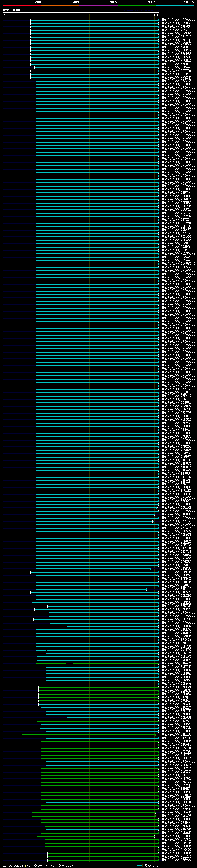The height and width of the screenshot is (868, 197).
Task: Pick the UniRef100_Q5BYC6 row label
Action: [177, 545]
